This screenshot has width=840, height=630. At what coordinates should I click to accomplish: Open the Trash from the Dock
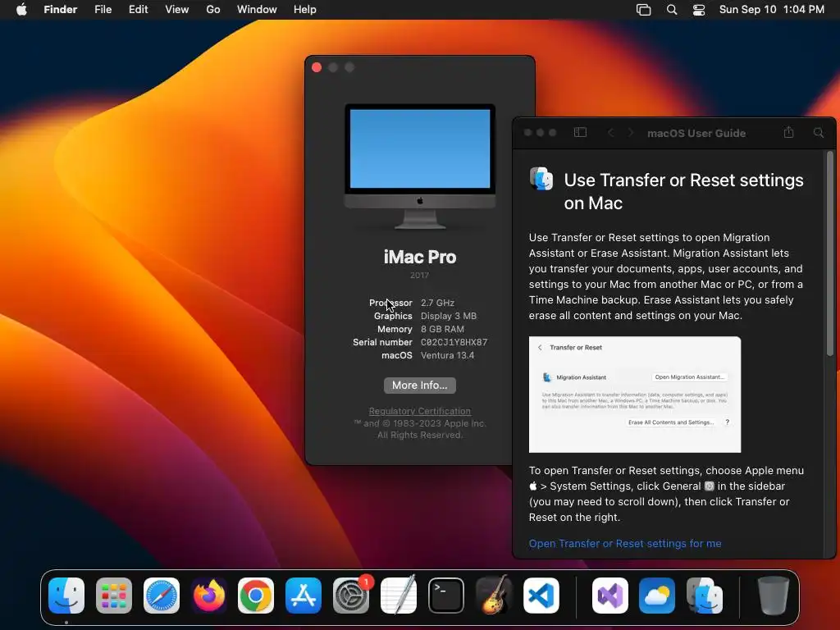(774, 596)
